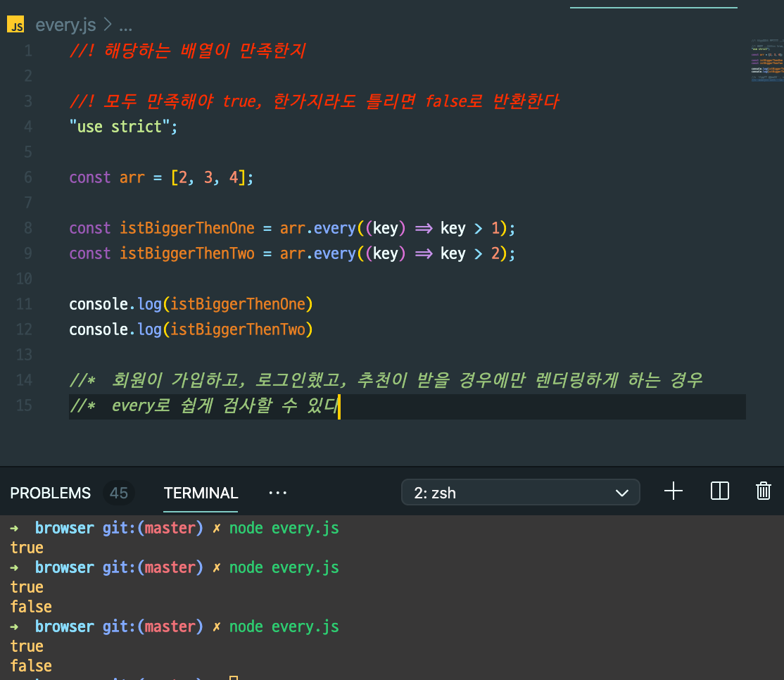Click the const keyword on line 6
Screen dimensions: 784x680
point(90,178)
